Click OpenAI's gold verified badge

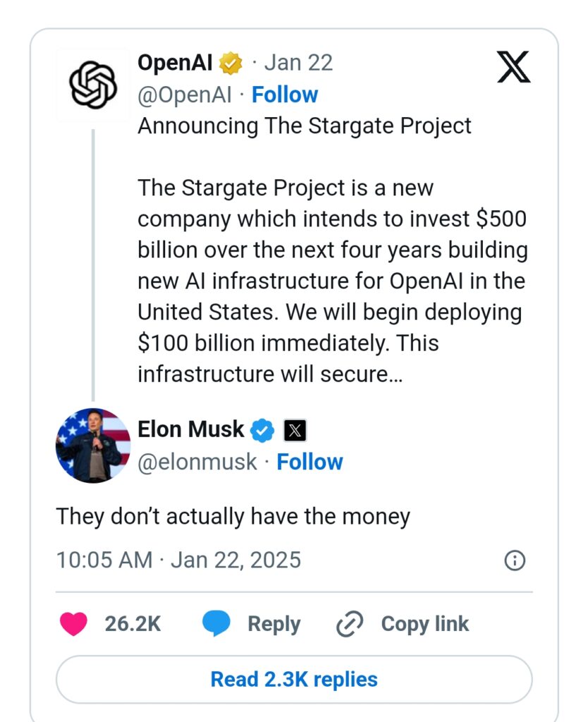click(231, 63)
